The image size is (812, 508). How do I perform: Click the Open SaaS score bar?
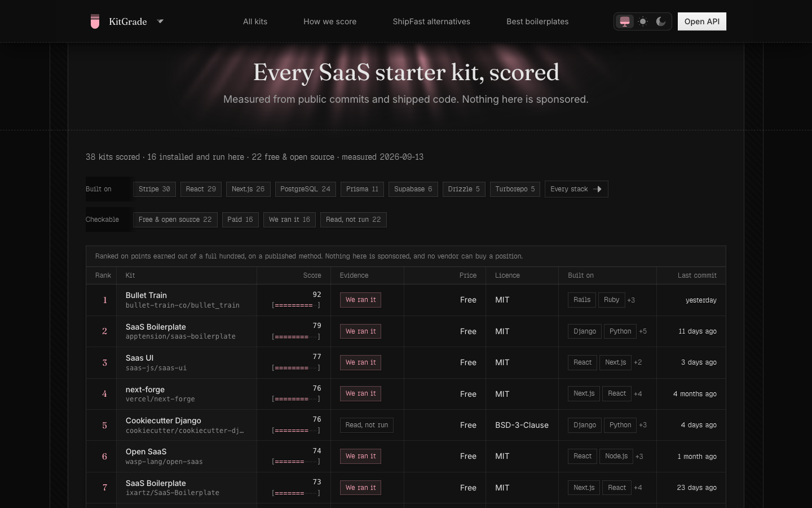click(x=296, y=462)
